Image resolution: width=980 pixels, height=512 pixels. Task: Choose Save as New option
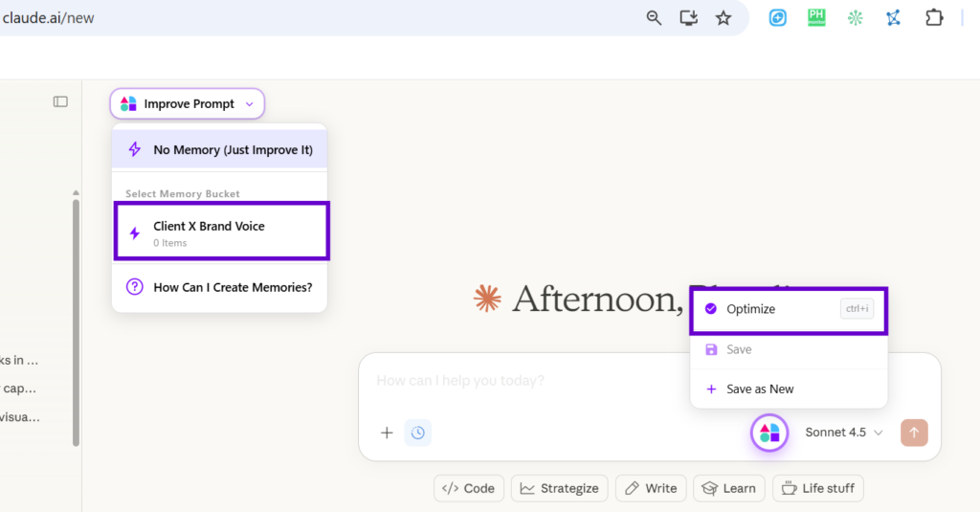click(789, 389)
